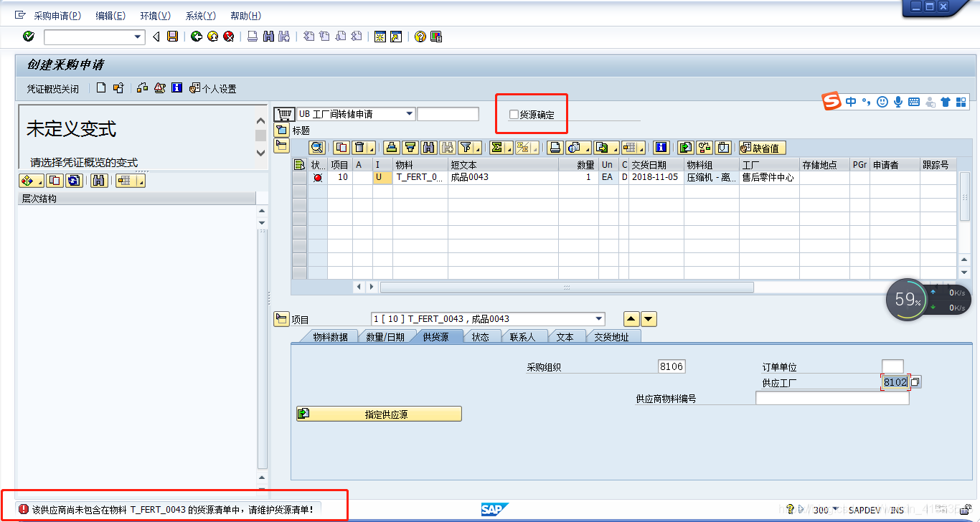This screenshot has width=980, height=522.
Task: Switch to the 联系人 tab
Action: [x=523, y=337]
